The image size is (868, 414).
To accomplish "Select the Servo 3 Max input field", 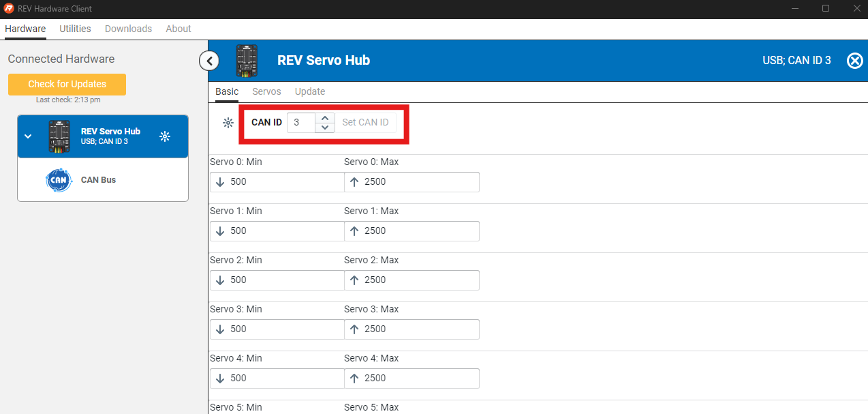I will [417, 329].
